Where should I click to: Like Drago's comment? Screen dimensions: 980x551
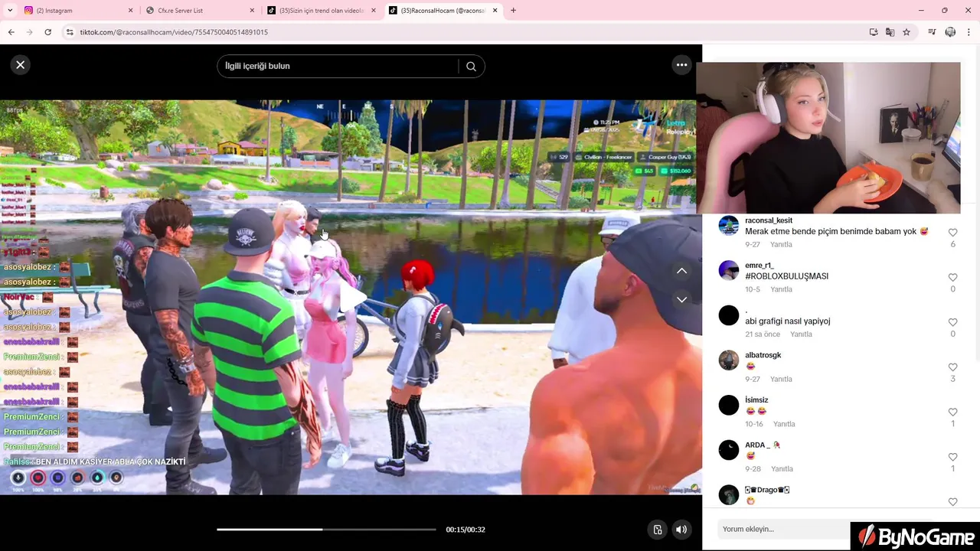pyautogui.click(x=952, y=502)
